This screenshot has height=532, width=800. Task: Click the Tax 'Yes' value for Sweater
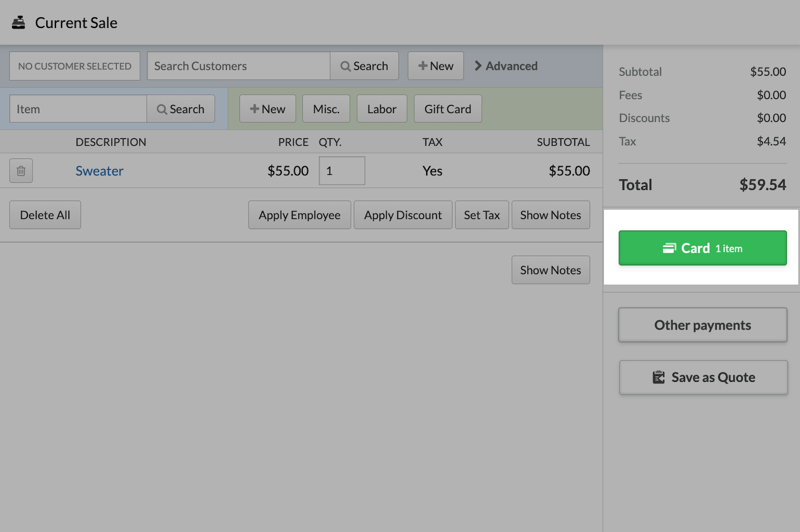pos(433,171)
